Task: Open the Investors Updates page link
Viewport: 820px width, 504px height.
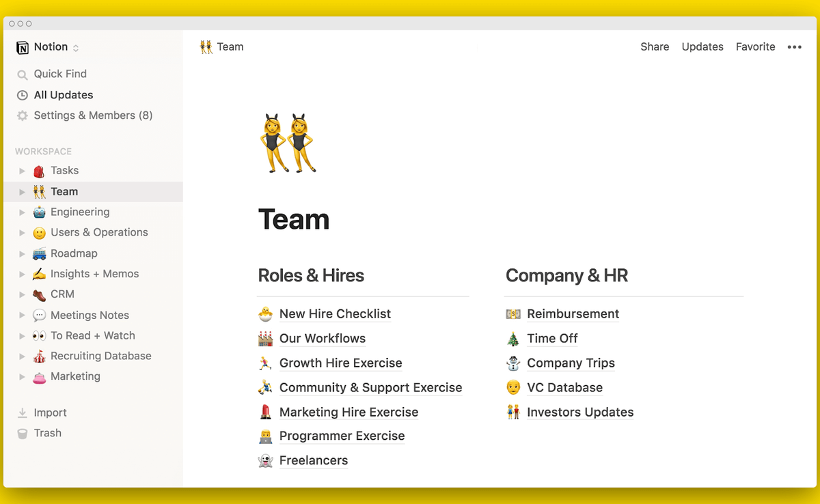Action: [x=580, y=412]
